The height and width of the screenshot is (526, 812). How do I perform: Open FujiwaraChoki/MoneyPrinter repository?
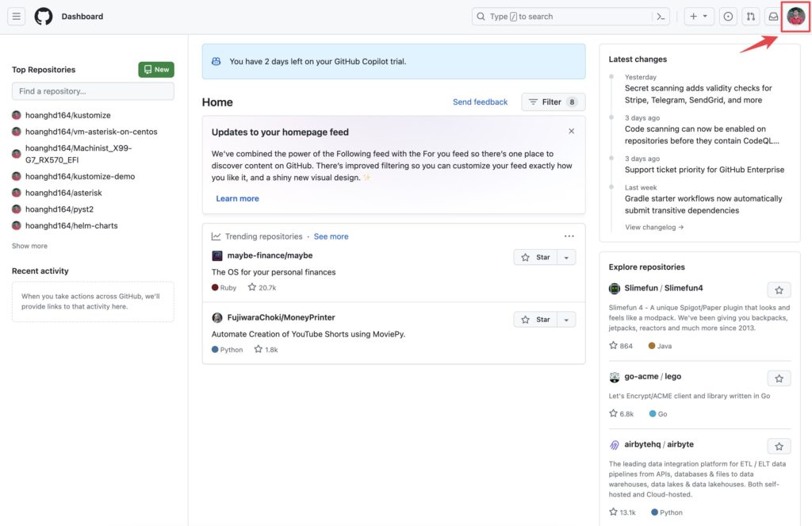(x=282, y=317)
